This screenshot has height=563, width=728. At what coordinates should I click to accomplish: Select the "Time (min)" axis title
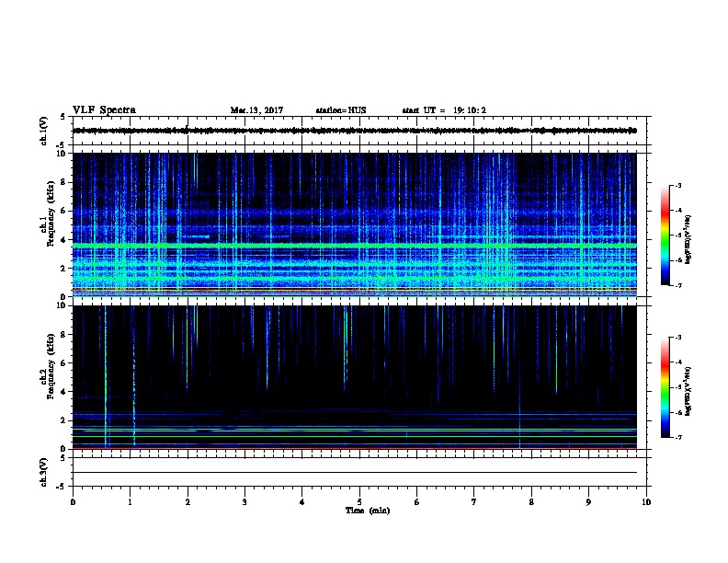[x=368, y=511]
